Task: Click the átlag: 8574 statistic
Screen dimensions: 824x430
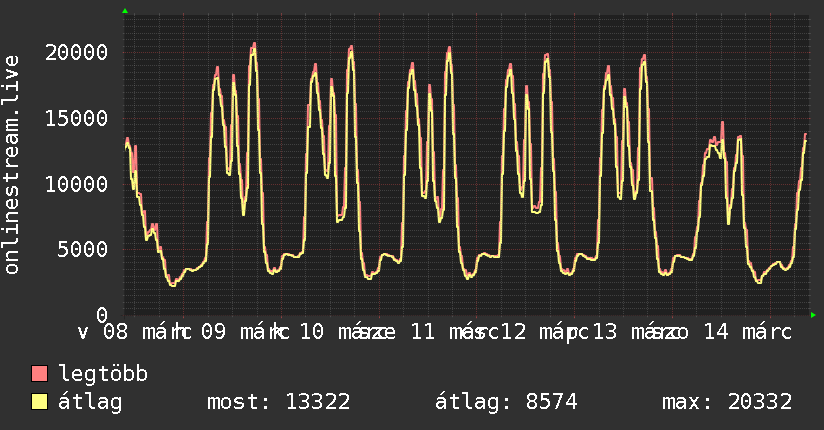Action: tap(506, 402)
